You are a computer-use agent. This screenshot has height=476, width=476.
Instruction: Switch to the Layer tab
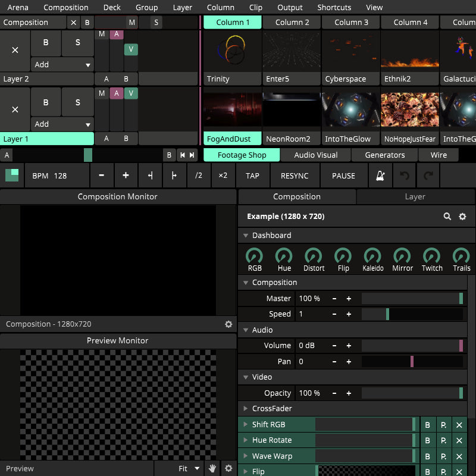tap(415, 196)
